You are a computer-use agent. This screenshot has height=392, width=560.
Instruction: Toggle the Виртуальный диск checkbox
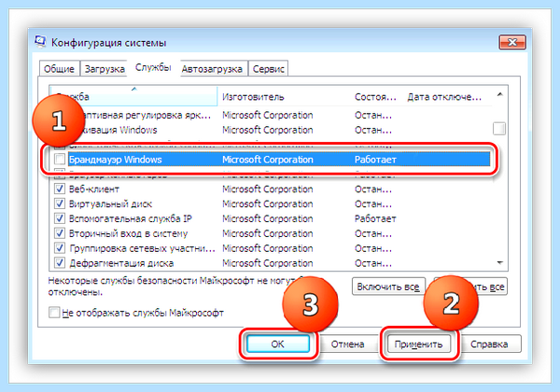60,203
